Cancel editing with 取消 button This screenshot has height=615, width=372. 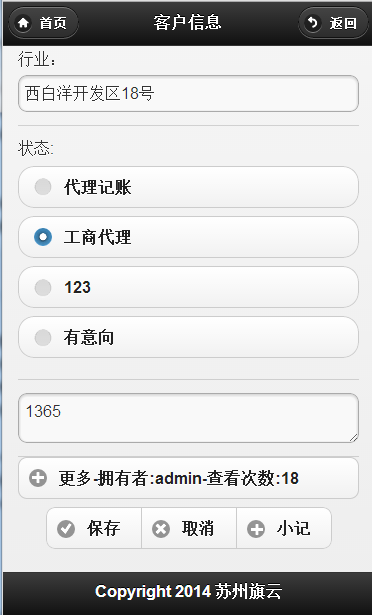click(x=189, y=528)
